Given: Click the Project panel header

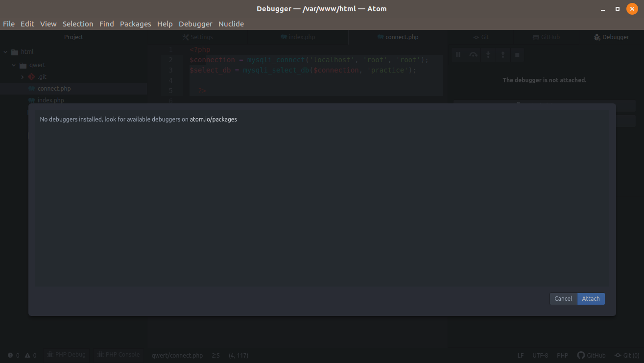Looking at the screenshot, I should (x=73, y=37).
